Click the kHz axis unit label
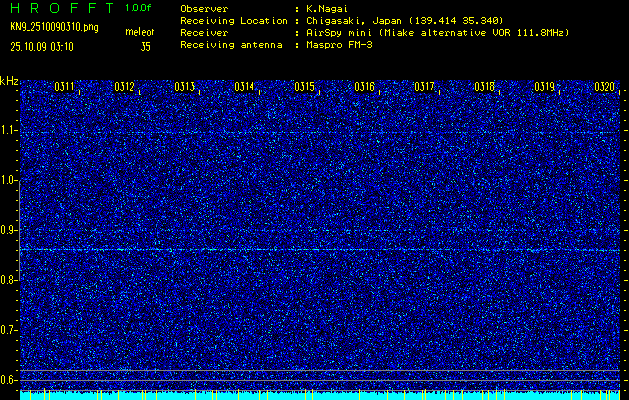The image size is (629, 400). (9, 81)
